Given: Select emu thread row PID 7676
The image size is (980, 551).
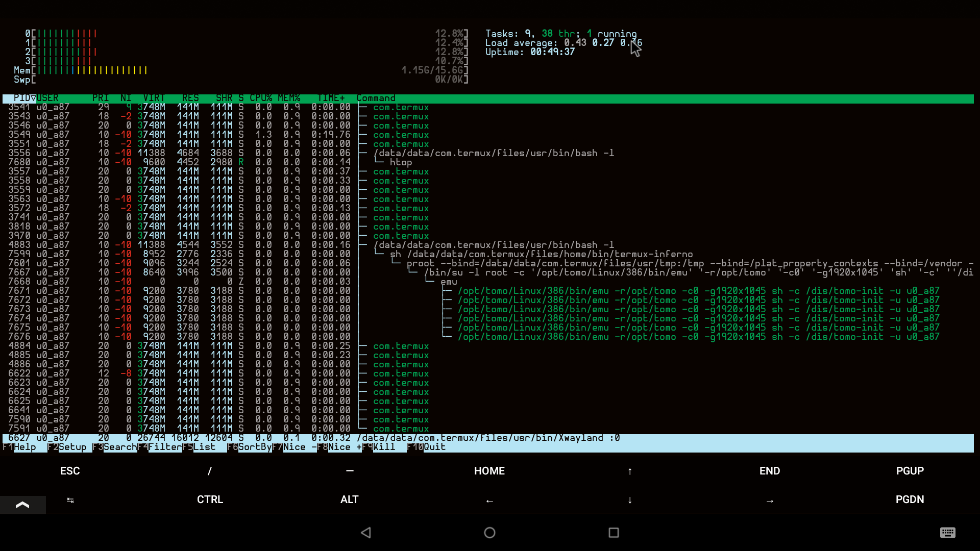Looking at the screenshot, I should pyautogui.click(x=488, y=337).
